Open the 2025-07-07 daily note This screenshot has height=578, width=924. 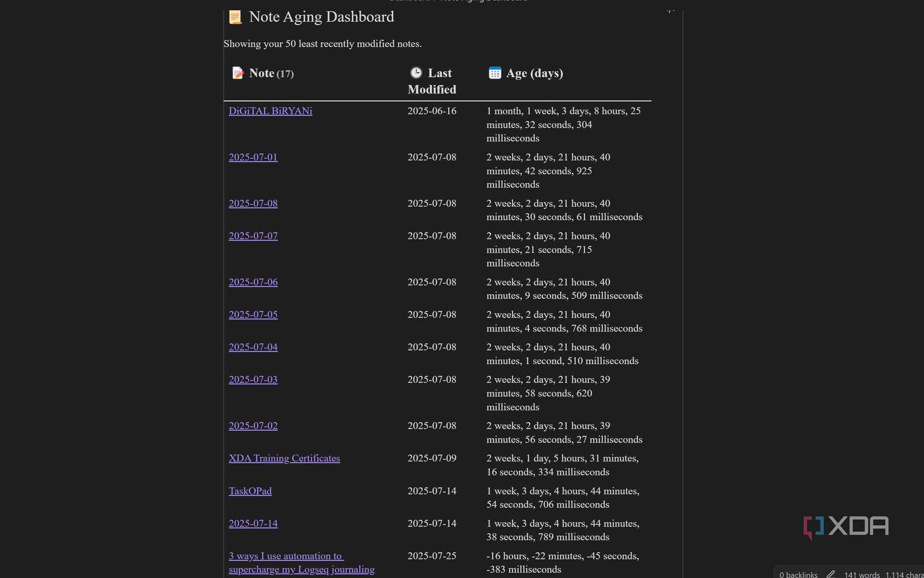tap(253, 236)
